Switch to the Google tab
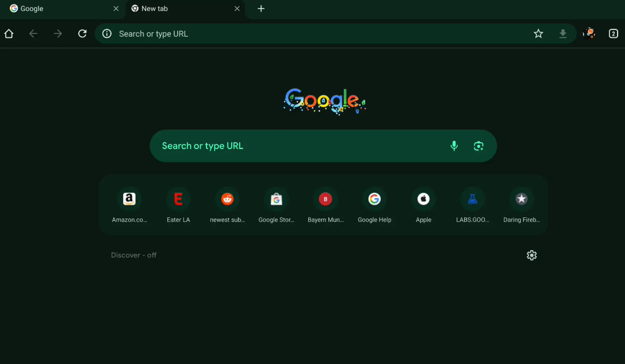The image size is (625, 364). tap(63, 9)
